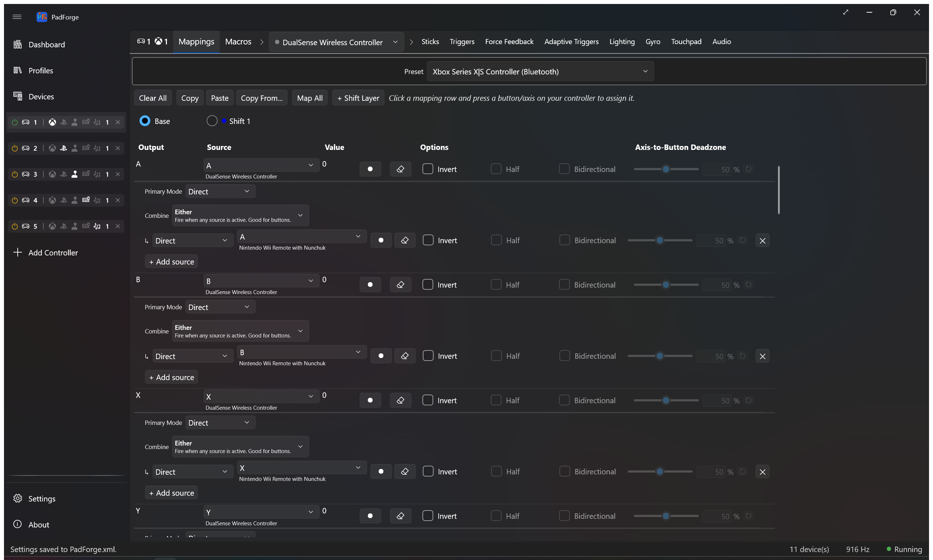
Task: Choose Xbox type for controller 4
Action: [x=52, y=201]
